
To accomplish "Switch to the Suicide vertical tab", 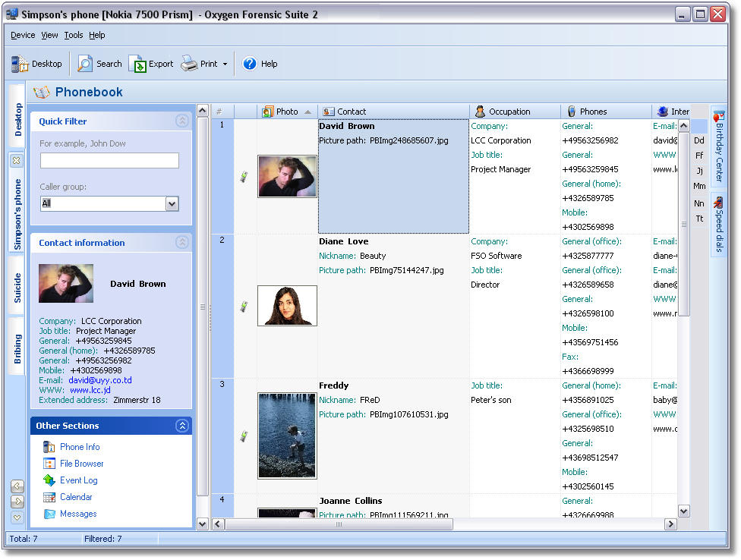I will 17,287.
